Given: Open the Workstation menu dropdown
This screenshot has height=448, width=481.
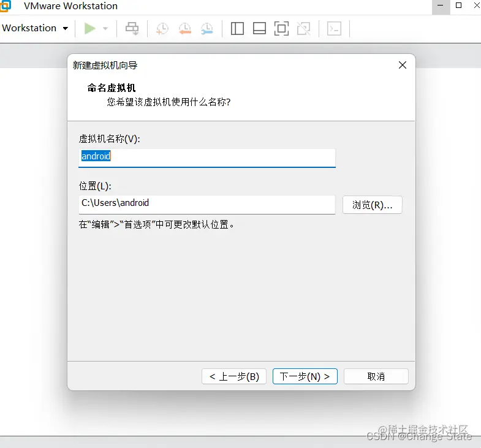Looking at the screenshot, I should click(35, 28).
